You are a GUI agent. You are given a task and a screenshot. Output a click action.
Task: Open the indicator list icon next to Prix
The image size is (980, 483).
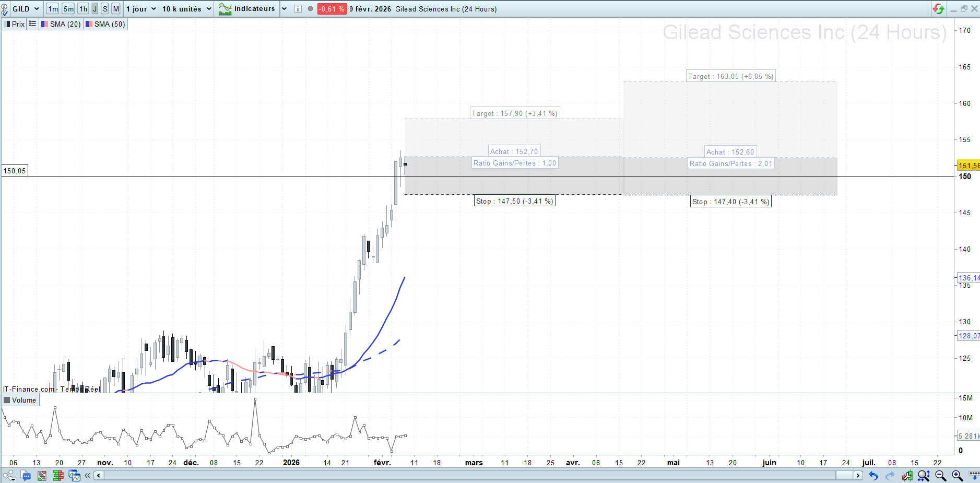coord(32,24)
